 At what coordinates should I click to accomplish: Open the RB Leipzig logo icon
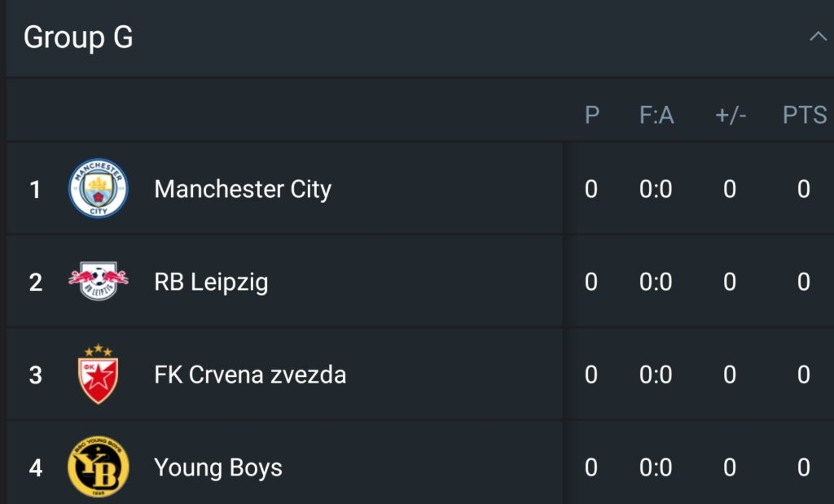coord(99,281)
